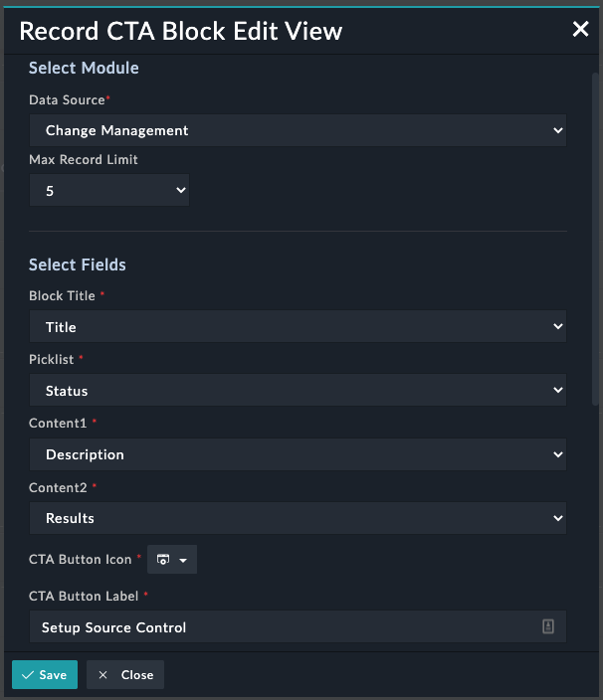Expand the Content2 dropdown showing Results
603x700 pixels.
pyautogui.click(x=298, y=518)
